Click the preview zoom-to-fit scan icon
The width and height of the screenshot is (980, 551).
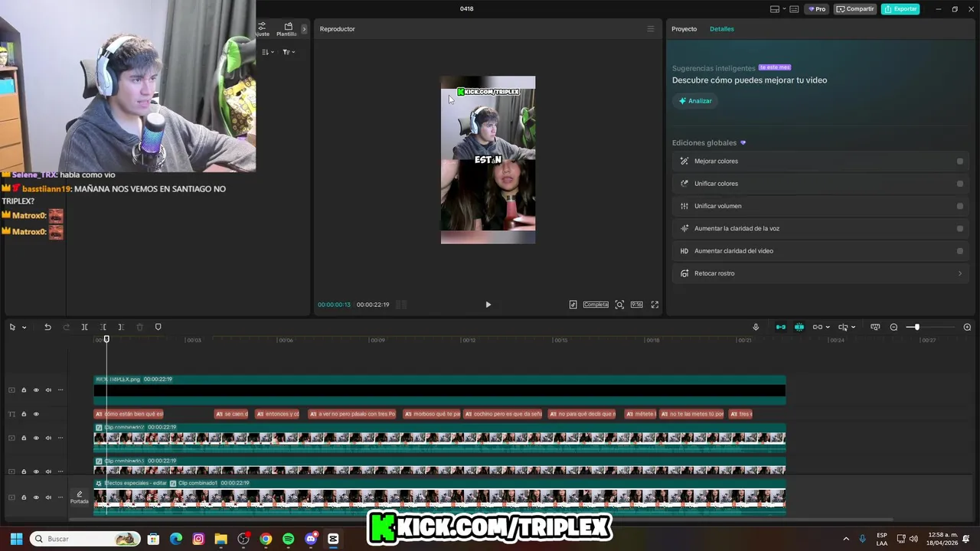point(619,305)
